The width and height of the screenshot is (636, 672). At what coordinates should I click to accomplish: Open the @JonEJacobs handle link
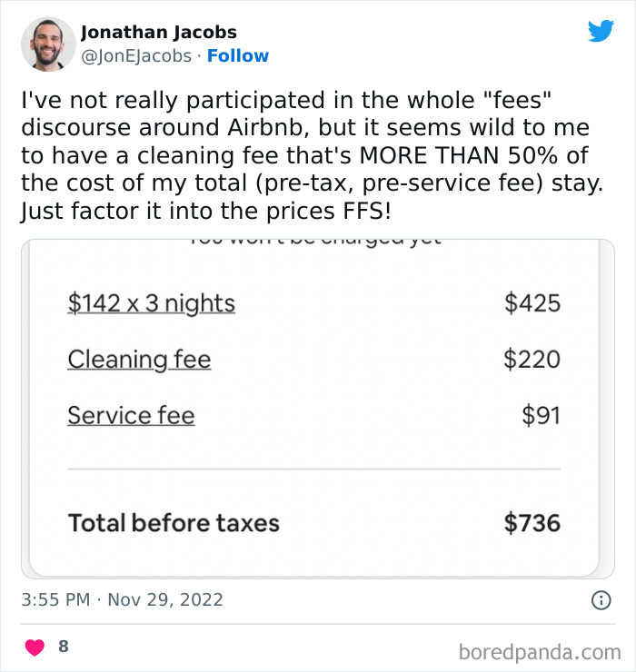pos(136,56)
